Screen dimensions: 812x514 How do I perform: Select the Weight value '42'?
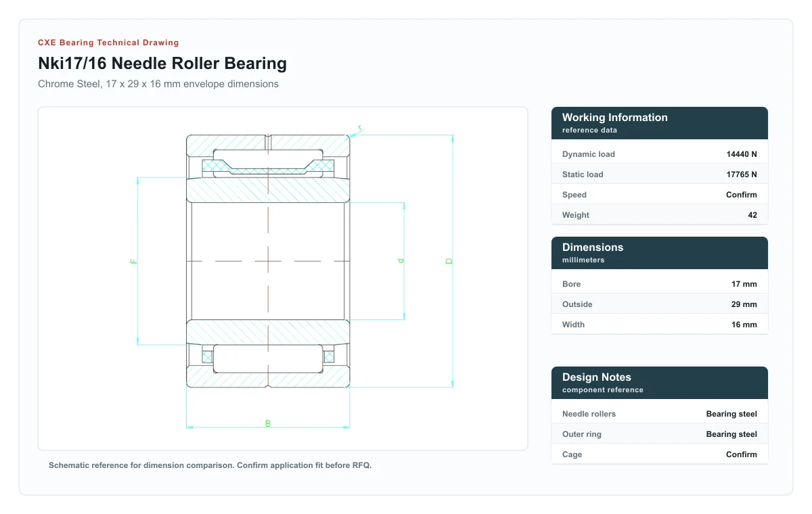752,215
